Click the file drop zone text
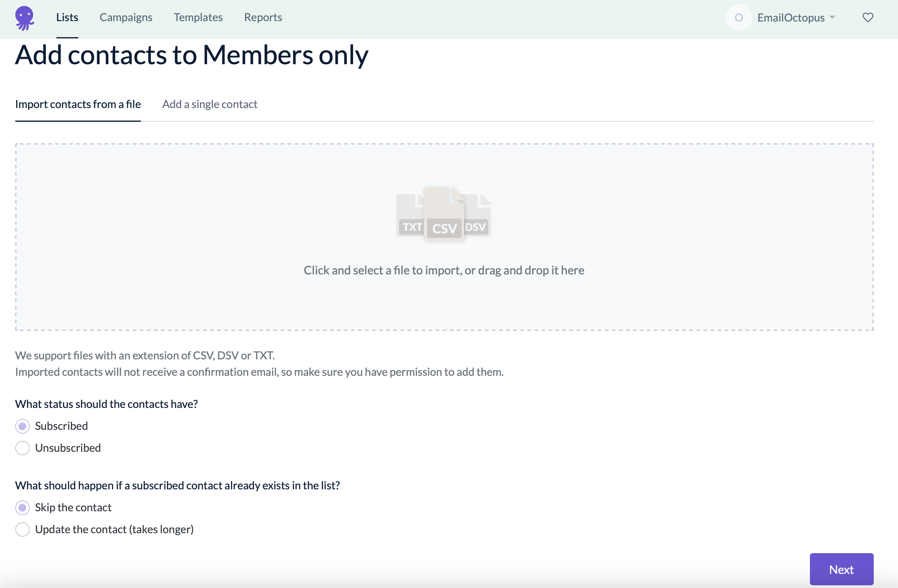Screen dimensions: 898x588 pos(444,270)
